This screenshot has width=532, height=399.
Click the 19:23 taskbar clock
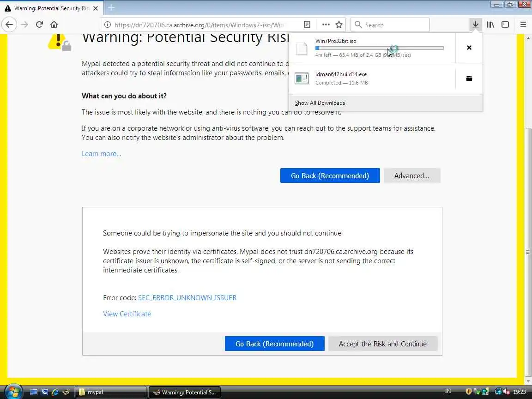point(520,392)
